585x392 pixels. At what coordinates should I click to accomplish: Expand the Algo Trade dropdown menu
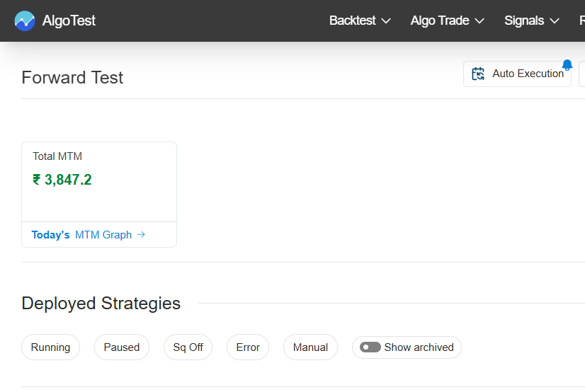coord(447,21)
